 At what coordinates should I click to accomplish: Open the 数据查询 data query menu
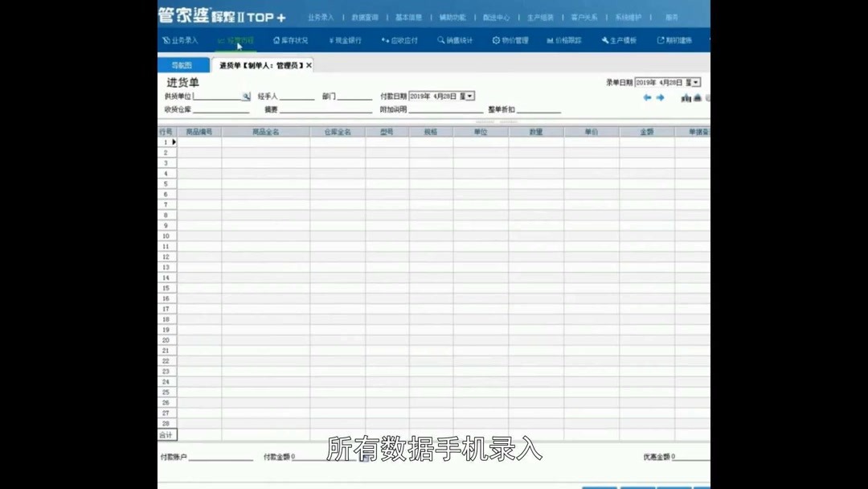tap(366, 15)
